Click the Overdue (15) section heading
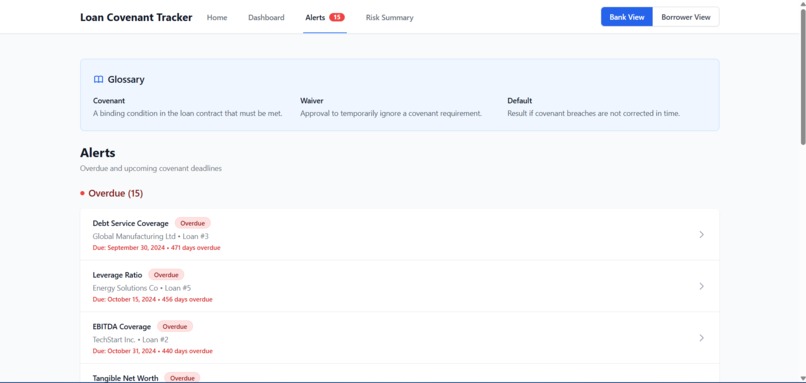 [x=116, y=193]
